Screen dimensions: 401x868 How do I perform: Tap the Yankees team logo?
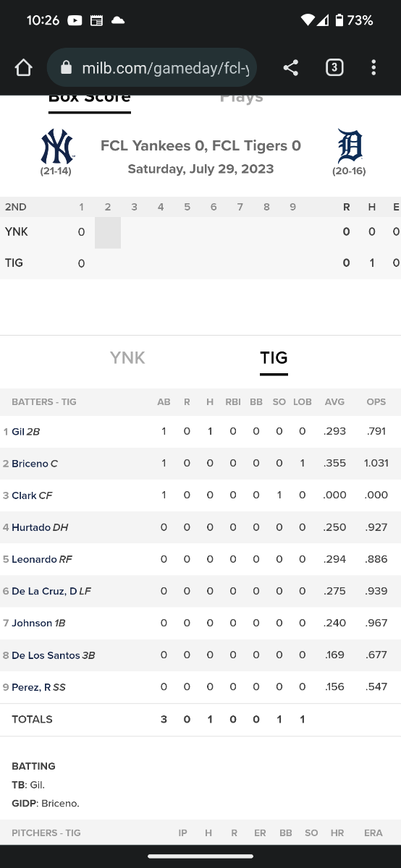(x=56, y=147)
